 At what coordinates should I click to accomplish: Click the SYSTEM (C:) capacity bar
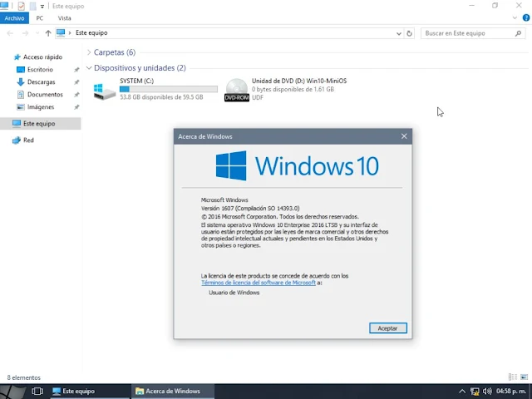click(168, 89)
